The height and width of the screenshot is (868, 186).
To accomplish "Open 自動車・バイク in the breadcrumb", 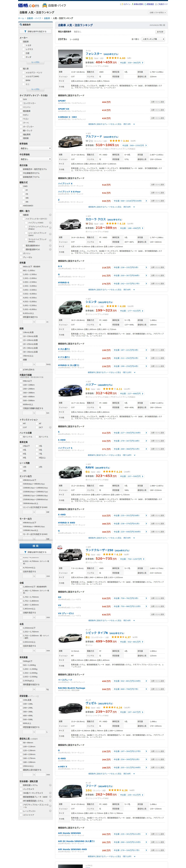I will (x=34, y=18).
